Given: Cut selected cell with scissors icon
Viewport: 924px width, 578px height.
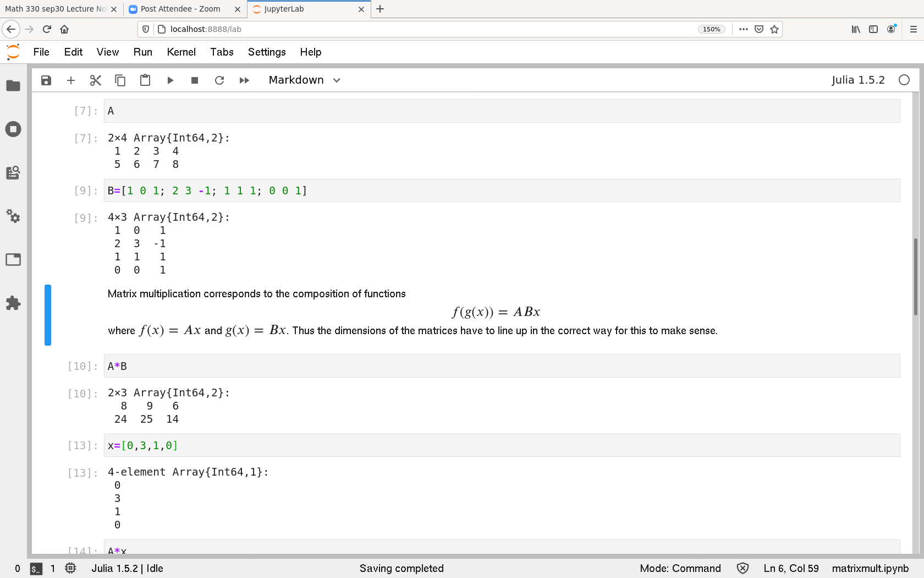Looking at the screenshot, I should click(x=96, y=80).
